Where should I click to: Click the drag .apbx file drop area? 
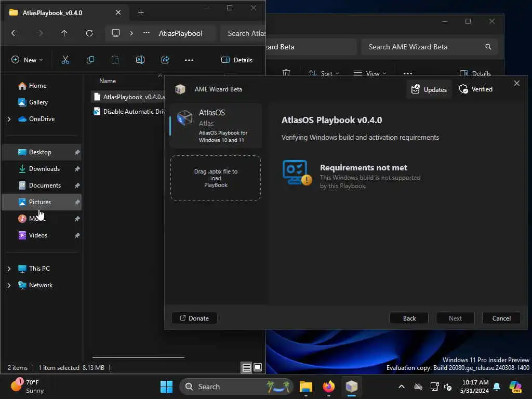click(216, 178)
